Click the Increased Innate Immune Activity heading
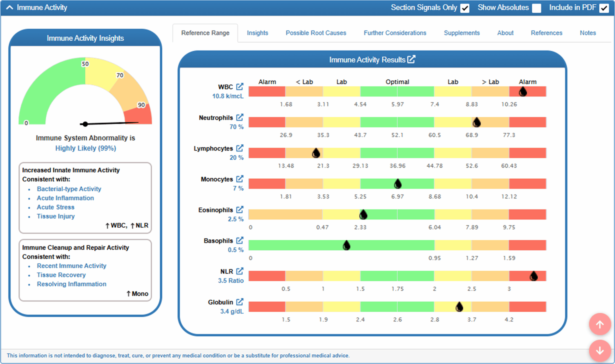Viewport: 615px width, 364px height. tap(71, 170)
